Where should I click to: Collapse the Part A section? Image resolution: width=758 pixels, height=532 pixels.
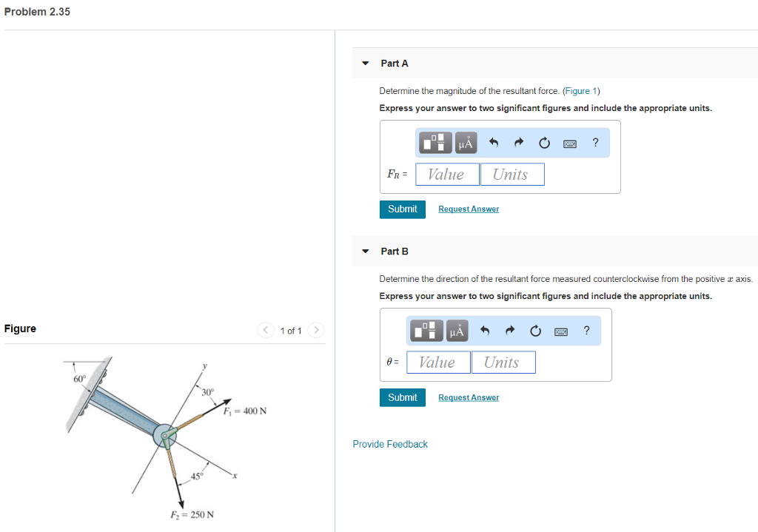click(365, 64)
